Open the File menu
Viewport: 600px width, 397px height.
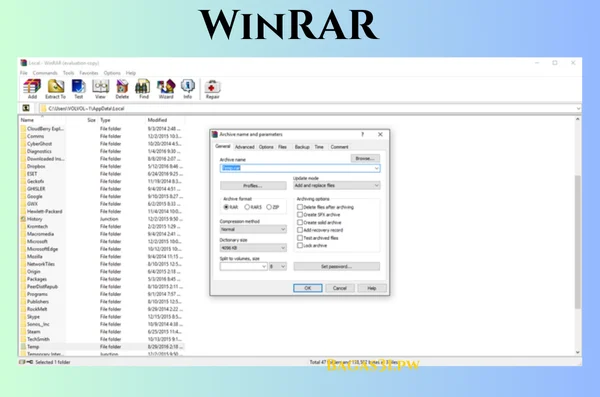pyautogui.click(x=24, y=73)
